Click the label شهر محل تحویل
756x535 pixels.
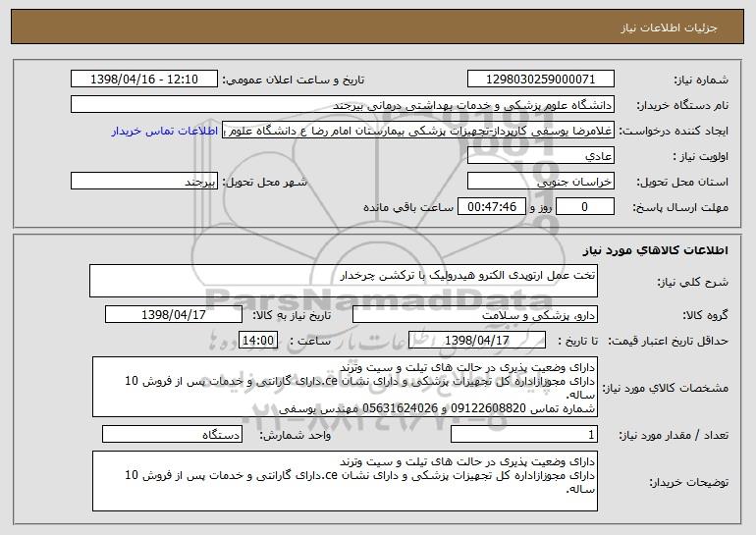[x=265, y=182]
